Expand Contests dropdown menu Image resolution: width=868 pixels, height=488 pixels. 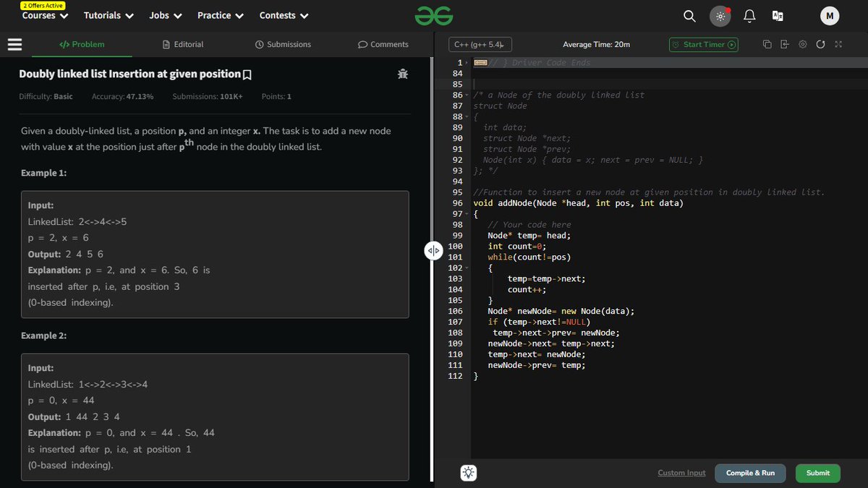[284, 15]
